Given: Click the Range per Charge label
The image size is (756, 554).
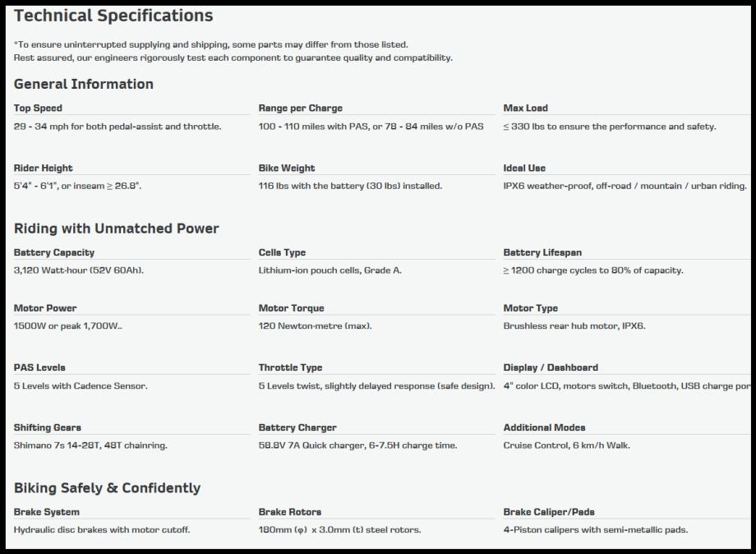Looking at the screenshot, I should tap(300, 108).
